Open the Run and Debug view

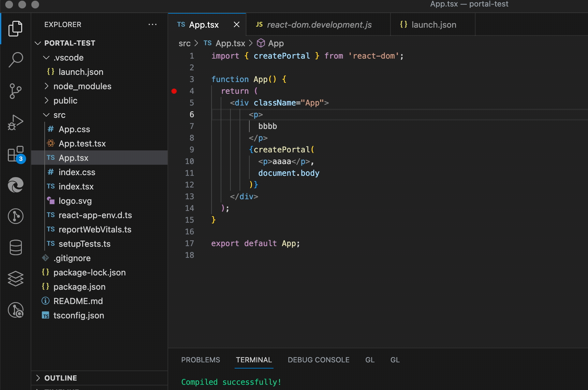click(15, 122)
